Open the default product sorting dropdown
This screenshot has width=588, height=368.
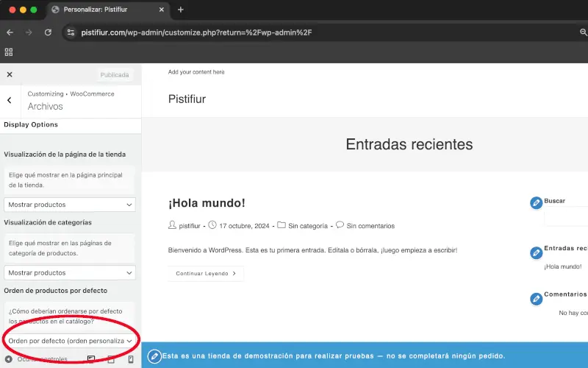(70, 341)
